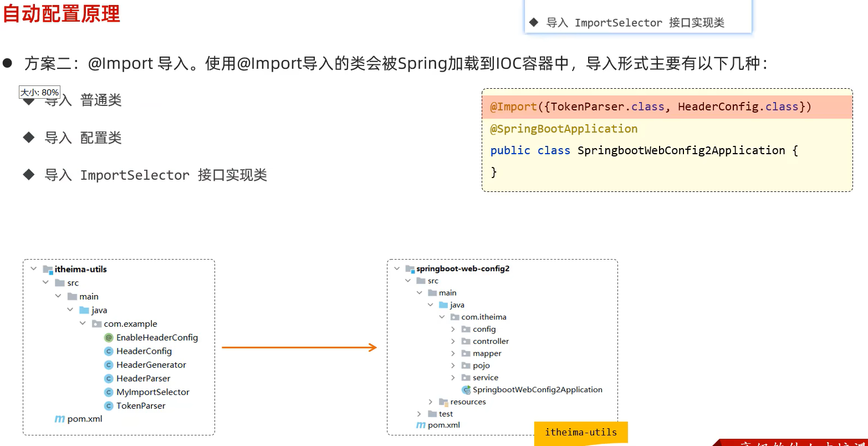
Task: Collapse the com.example package node
Action: (83, 323)
